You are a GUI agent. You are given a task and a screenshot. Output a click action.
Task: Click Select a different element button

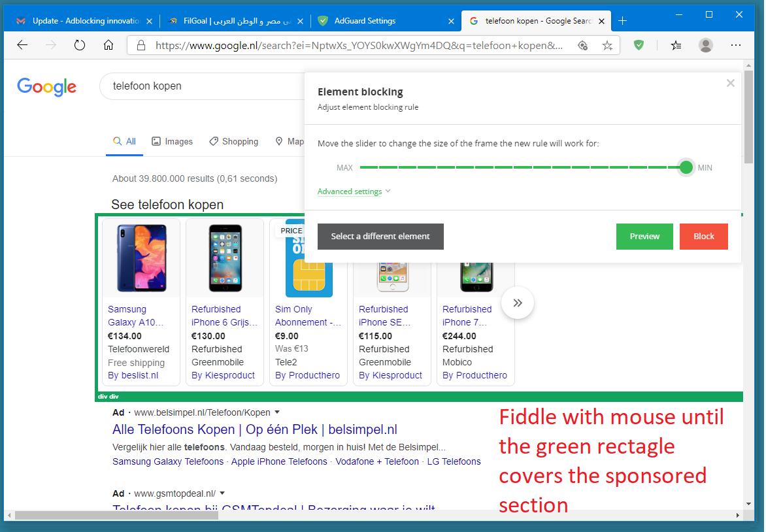(380, 237)
